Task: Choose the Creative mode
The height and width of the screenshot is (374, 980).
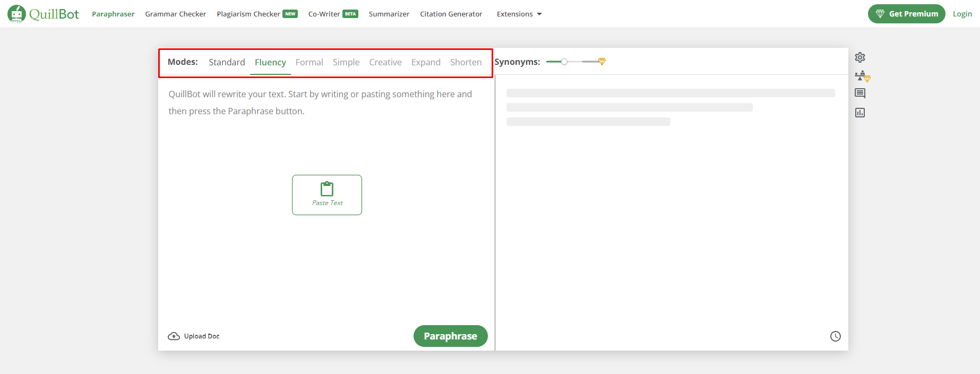Action: point(385,62)
